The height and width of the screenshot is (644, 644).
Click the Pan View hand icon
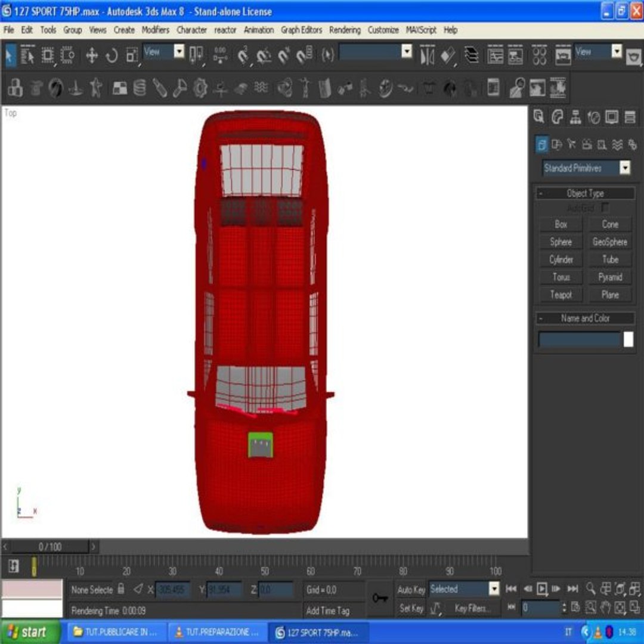pos(605,607)
